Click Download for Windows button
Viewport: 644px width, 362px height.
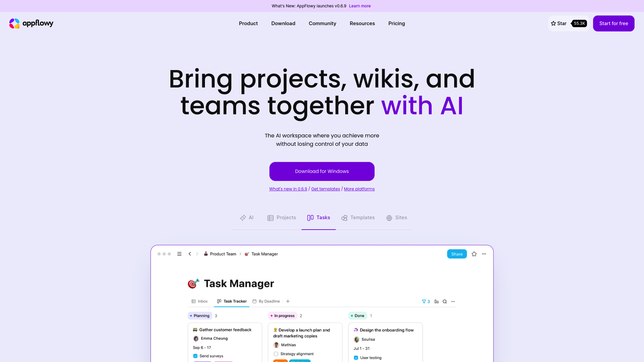(322, 171)
